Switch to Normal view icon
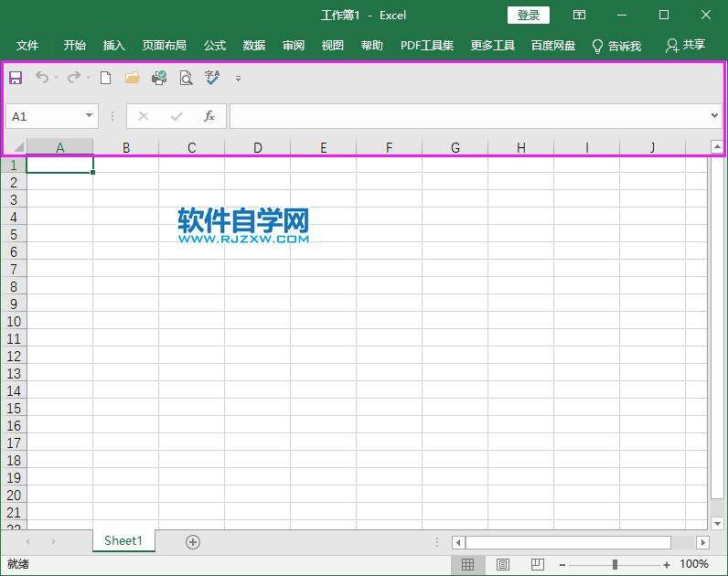This screenshot has width=728, height=576. pos(467,564)
